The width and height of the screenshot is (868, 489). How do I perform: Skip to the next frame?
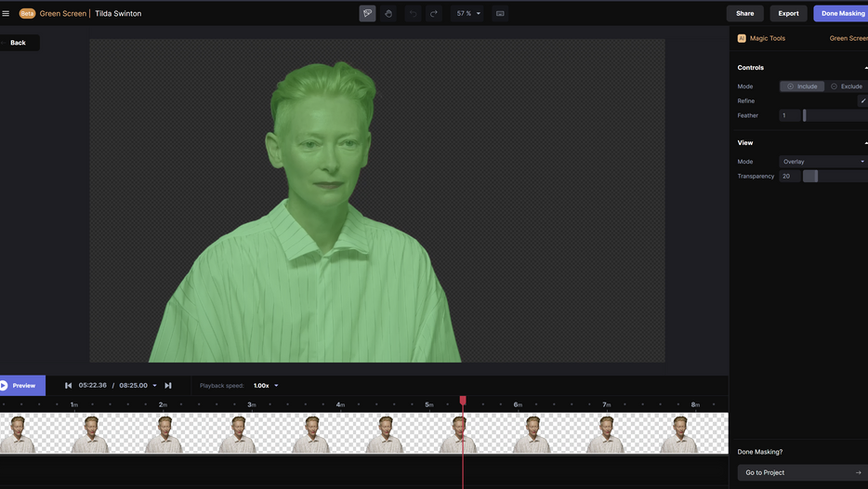point(168,386)
